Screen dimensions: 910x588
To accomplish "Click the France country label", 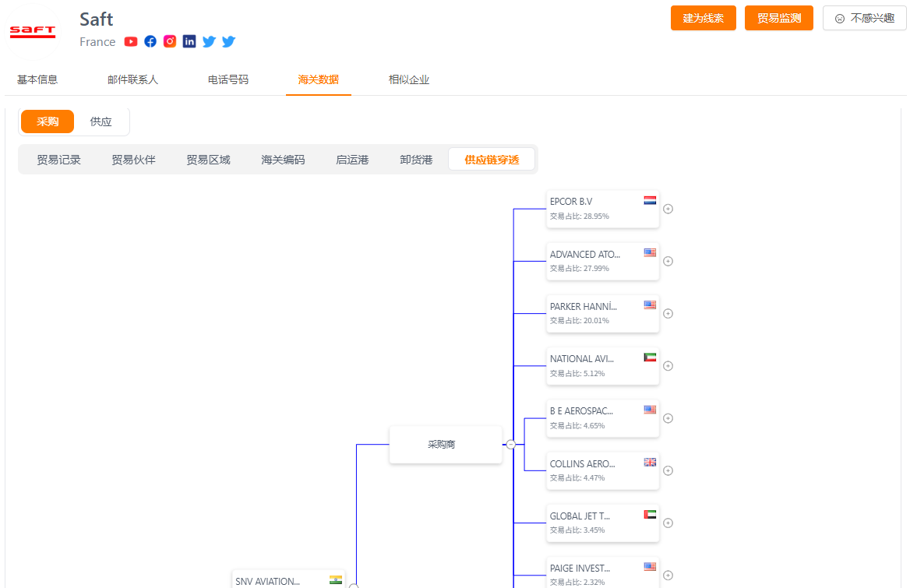I will tap(97, 42).
